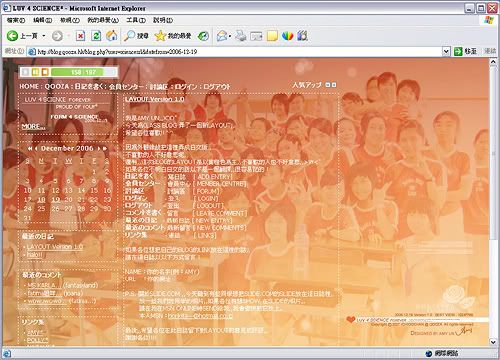
Task: Open the Tools menu (工具)
Action: 136,20
